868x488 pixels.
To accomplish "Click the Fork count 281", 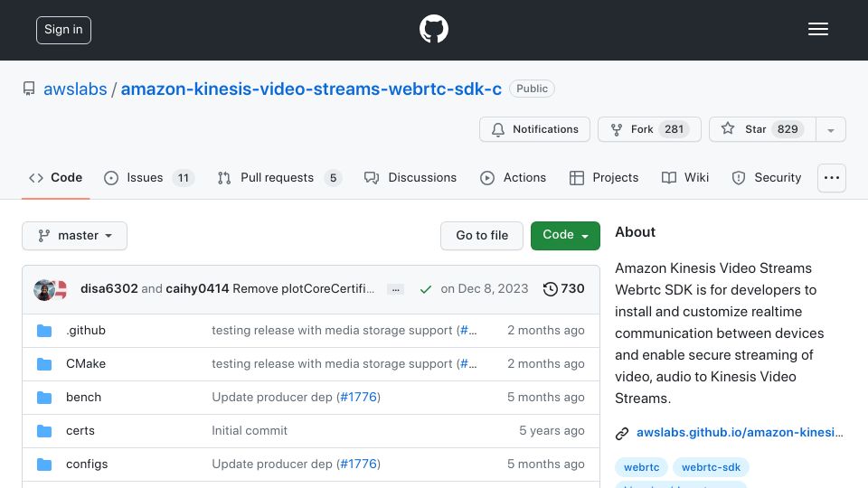I will click(x=674, y=129).
